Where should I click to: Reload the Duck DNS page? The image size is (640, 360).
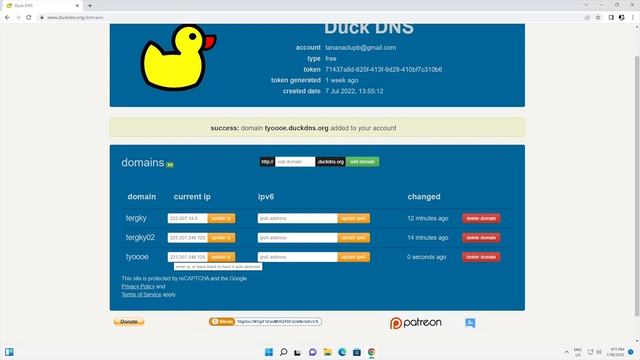click(x=29, y=18)
